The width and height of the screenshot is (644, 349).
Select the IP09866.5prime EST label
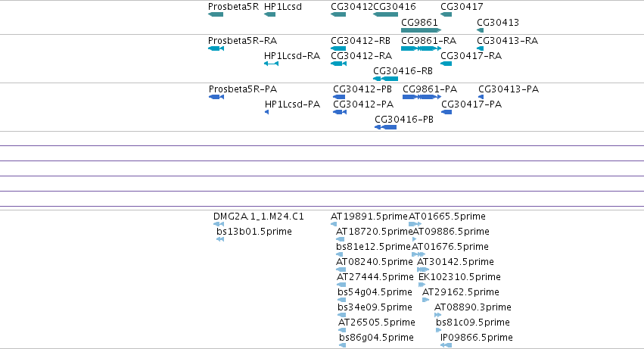tap(477, 338)
